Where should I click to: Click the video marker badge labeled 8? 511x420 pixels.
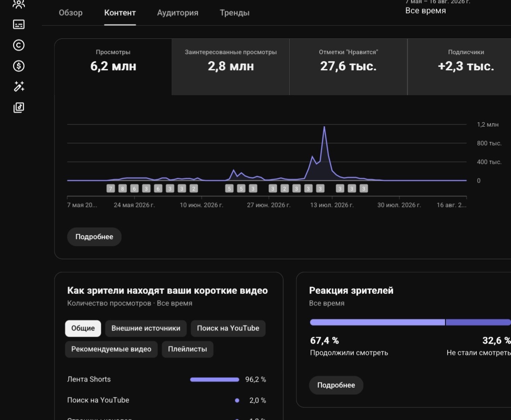tap(123, 188)
